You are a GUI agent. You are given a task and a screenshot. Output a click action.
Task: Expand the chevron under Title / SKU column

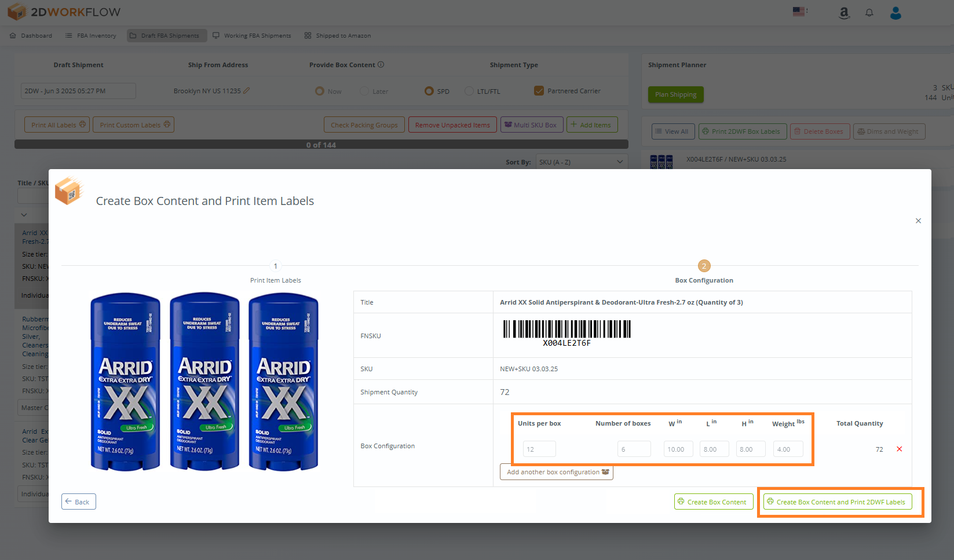tap(24, 215)
